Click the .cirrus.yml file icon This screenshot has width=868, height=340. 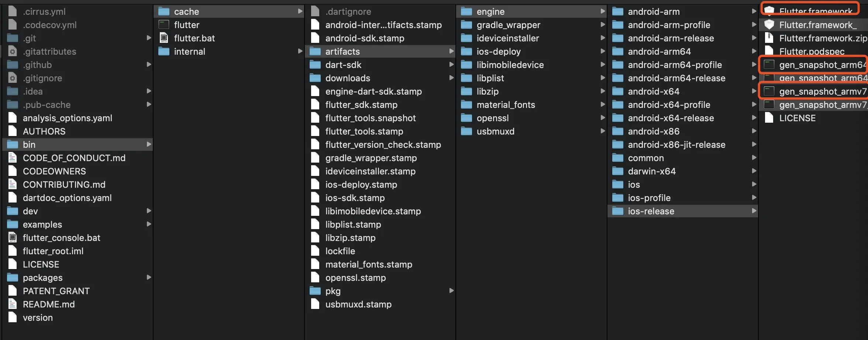point(13,11)
